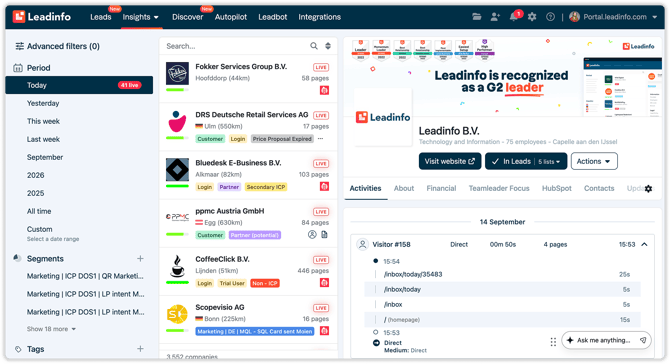Collapse the Visitor #158 session
The height and width of the screenshot is (364, 670).
pyautogui.click(x=644, y=244)
